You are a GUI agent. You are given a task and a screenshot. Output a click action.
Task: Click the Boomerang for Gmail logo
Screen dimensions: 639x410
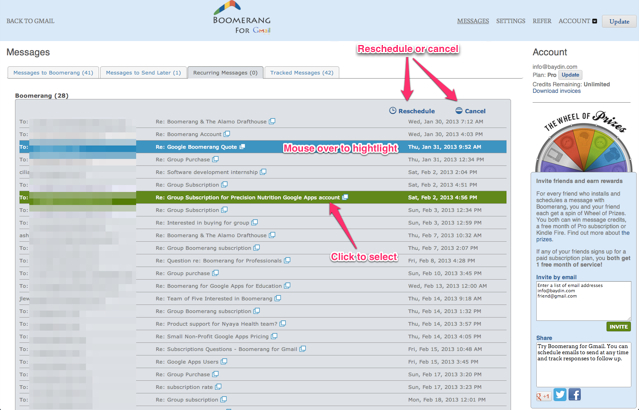[x=242, y=18]
